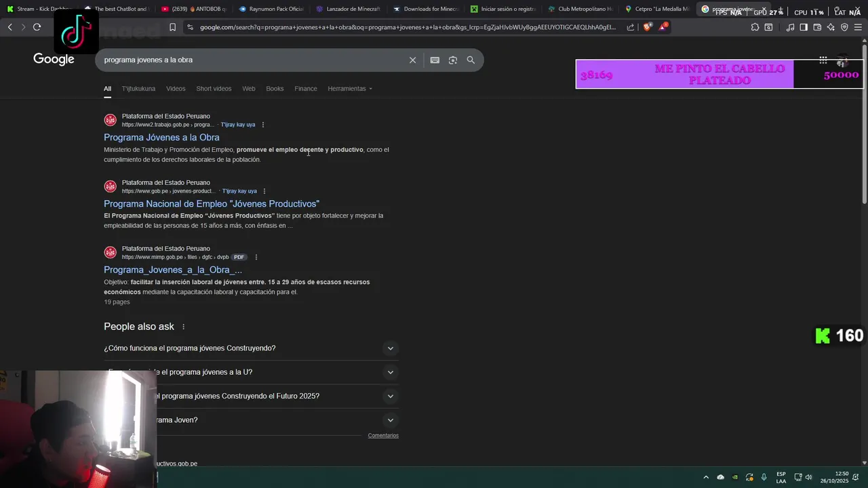Switch to Iniciar sesión o registrarse browser tab
Screen dimensions: 868x488
[504, 9]
